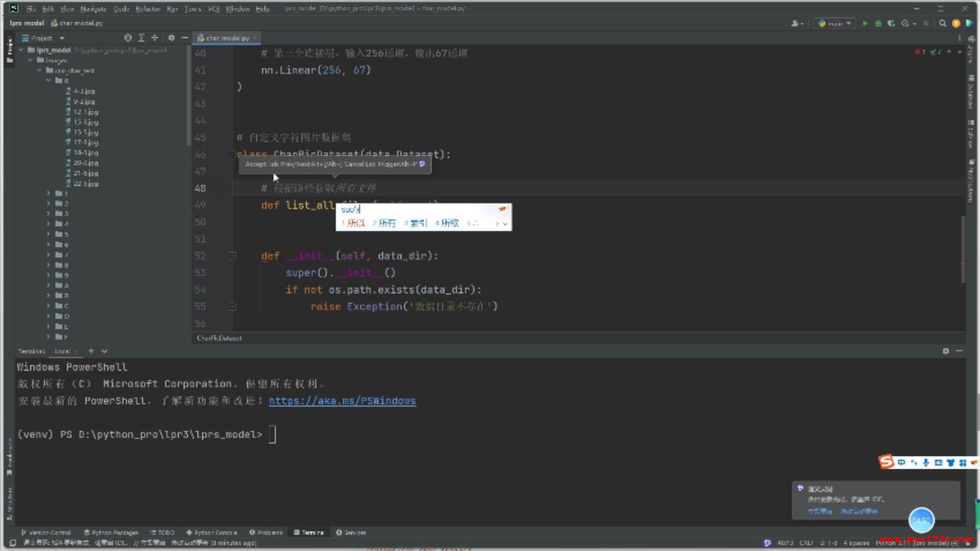This screenshot has width=980, height=551.
Task: Open terminal panel settings gear
Action: pos(945,351)
